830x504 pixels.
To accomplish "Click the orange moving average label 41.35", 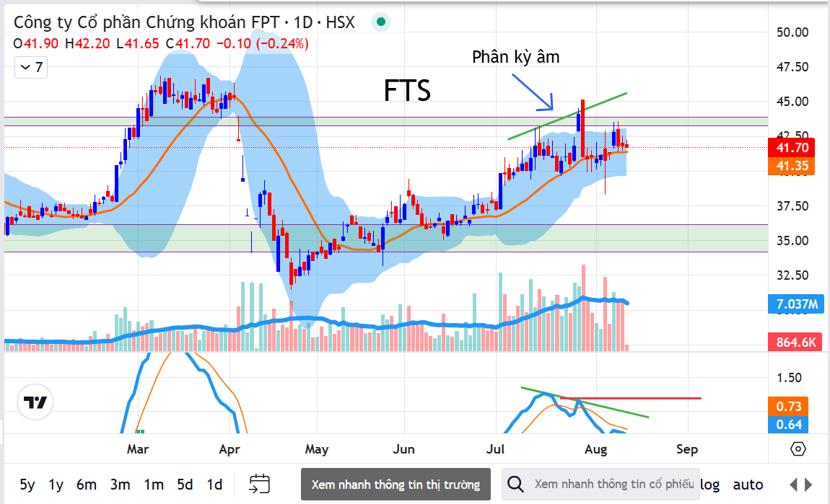I will coord(792,166).
